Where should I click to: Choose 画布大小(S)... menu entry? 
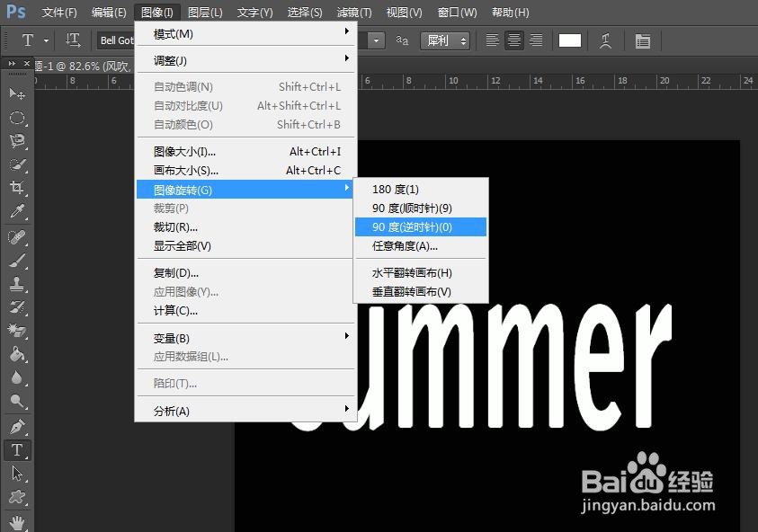tap(245, 170)
